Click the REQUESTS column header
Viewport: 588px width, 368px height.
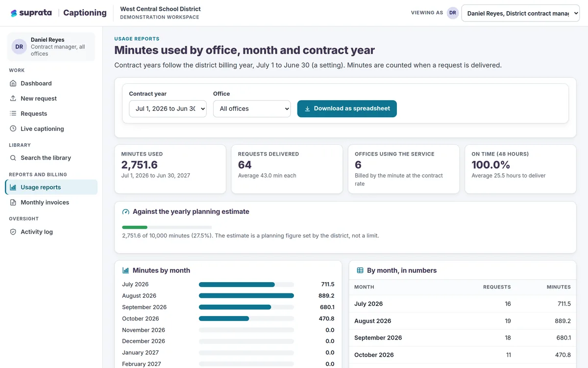point(497,287)
